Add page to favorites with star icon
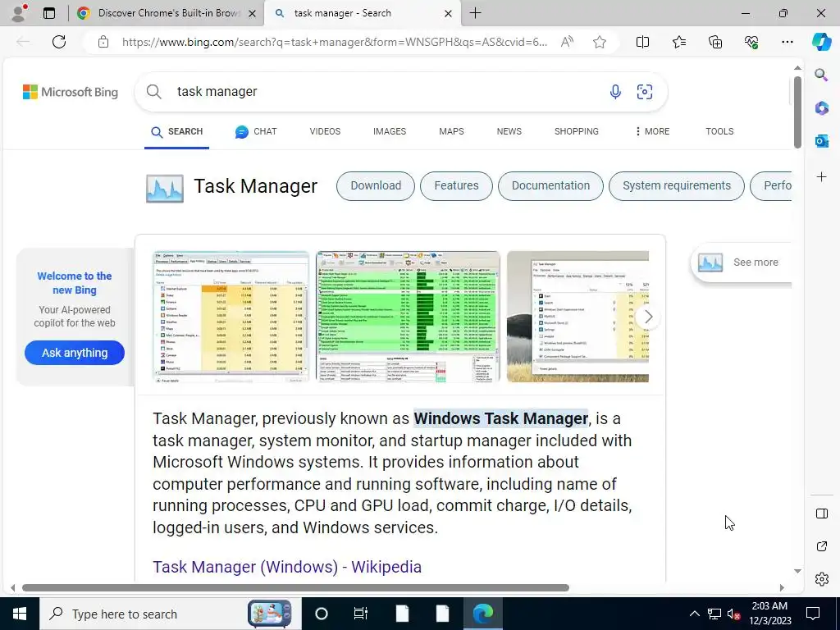Screen dimensions: 840x630 (x=600, y=42)
